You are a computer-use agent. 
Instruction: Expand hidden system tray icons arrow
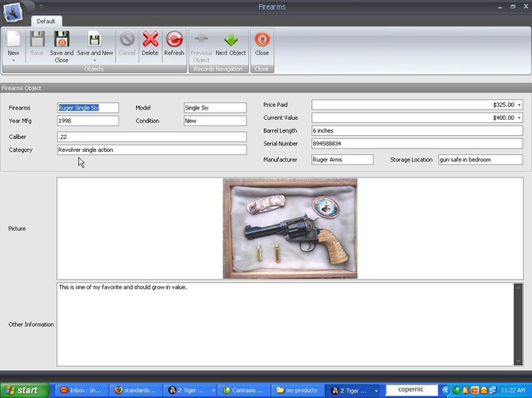pyautogui.click(x=446, y=391)
